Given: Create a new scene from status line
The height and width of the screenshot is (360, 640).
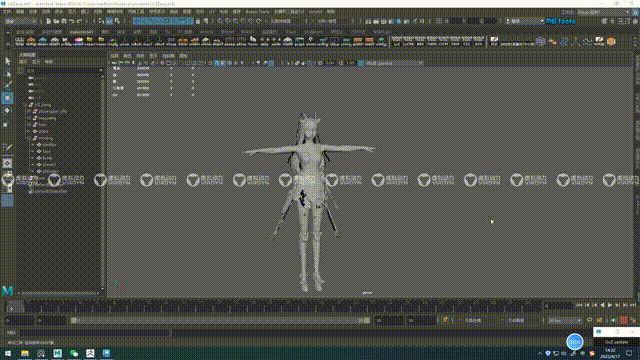Looking at the screenshot, I should [x=49, y=21].
